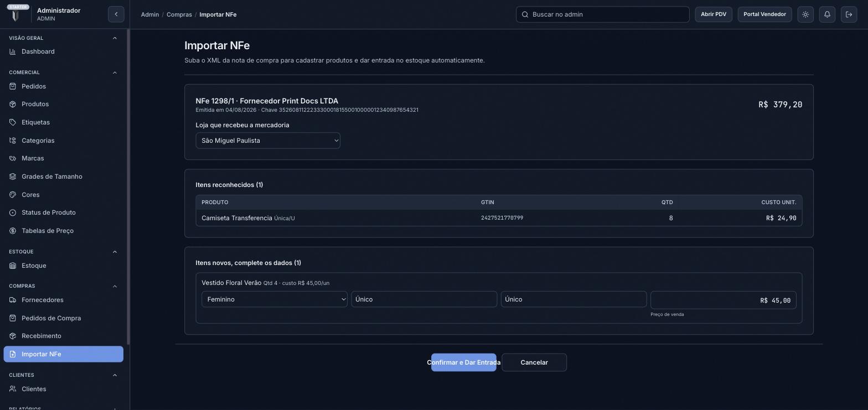Click the Camiseta Transferencia product row
This screenshot has width=868, height=410.
tap(499, 218)
